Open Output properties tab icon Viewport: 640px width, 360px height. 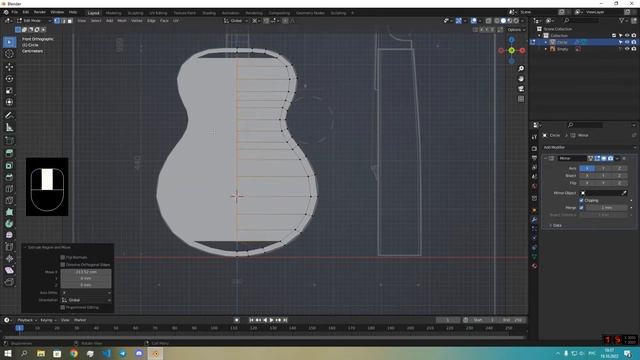click(534, 158)
